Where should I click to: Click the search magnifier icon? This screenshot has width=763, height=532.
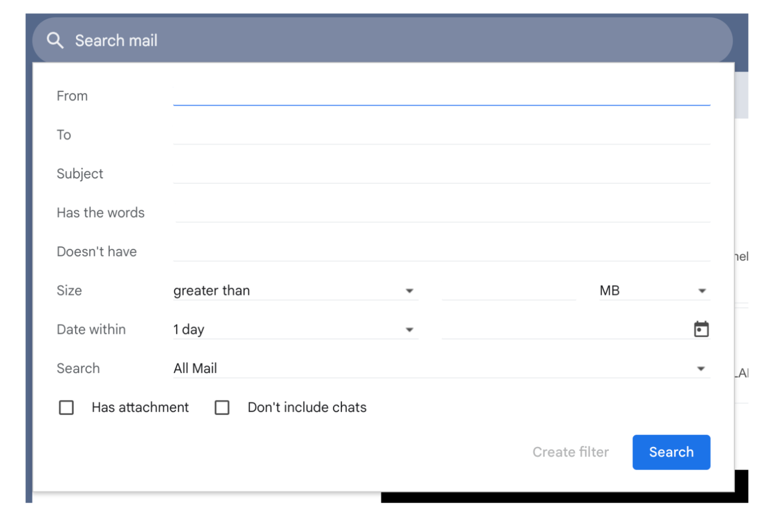coord(55,40)
